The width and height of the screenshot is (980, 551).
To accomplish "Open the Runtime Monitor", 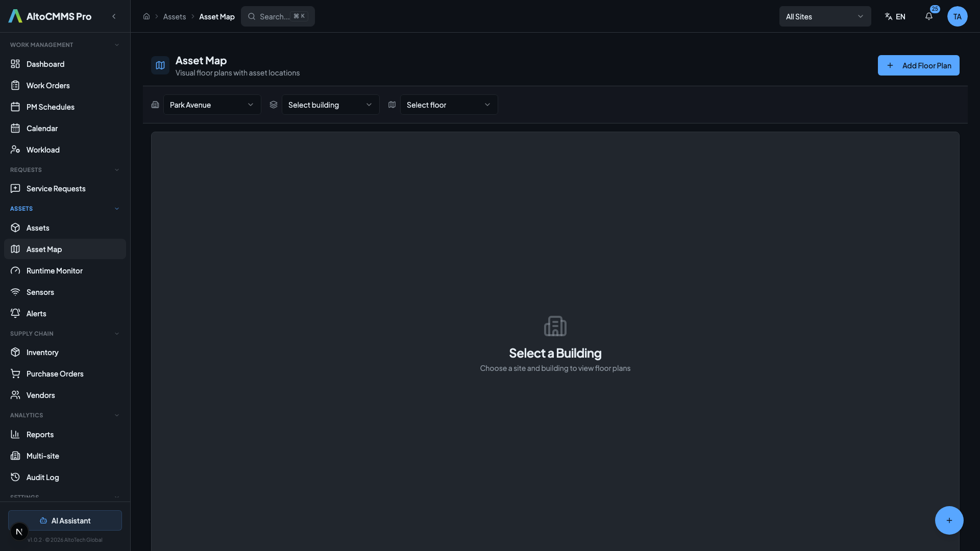I will 54,270.
